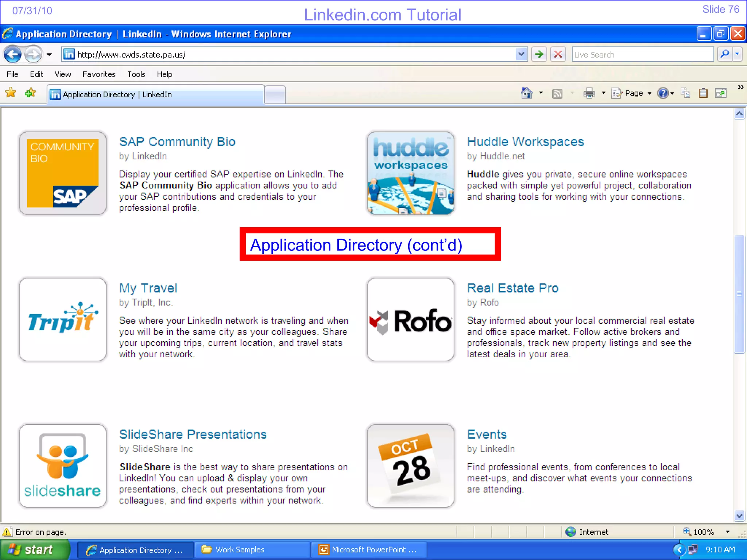Image resolution: width=747 pixels, height=560 pixels.
Task: Click the magnifier search button
Action: (725, 54)
